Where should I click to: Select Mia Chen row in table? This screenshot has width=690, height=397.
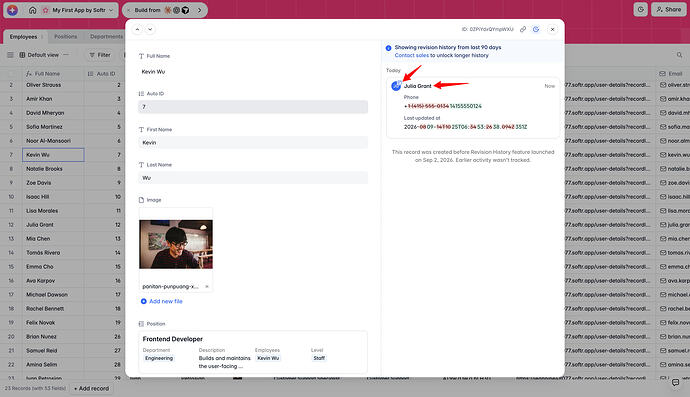point(38,239)
